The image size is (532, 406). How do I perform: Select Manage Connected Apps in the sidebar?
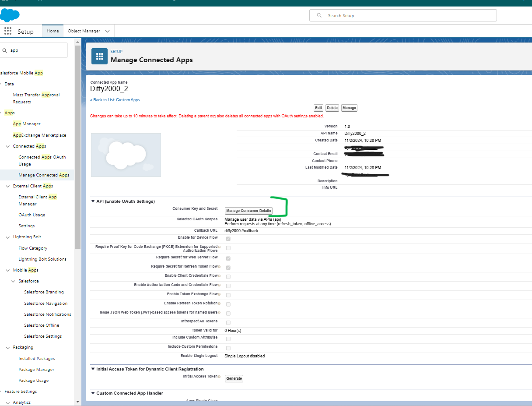pyautogui.click(x=44, y=175)
